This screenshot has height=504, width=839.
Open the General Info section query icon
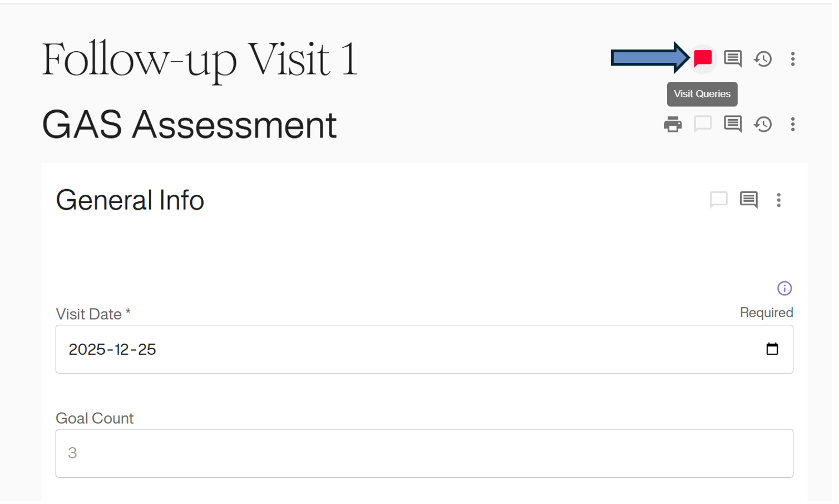tap(718, 200)
